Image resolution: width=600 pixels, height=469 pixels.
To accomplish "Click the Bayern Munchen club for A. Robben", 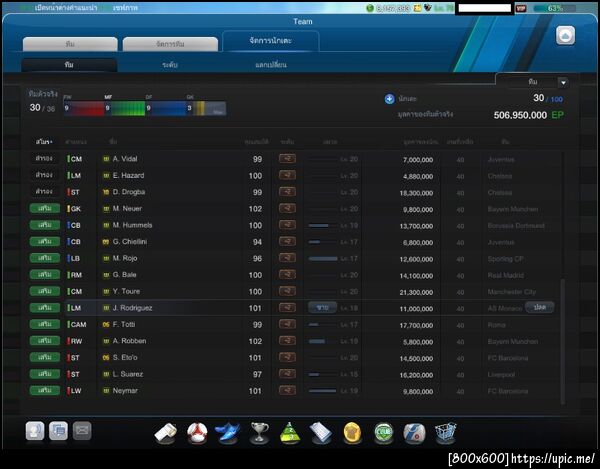I will [513, 341].
